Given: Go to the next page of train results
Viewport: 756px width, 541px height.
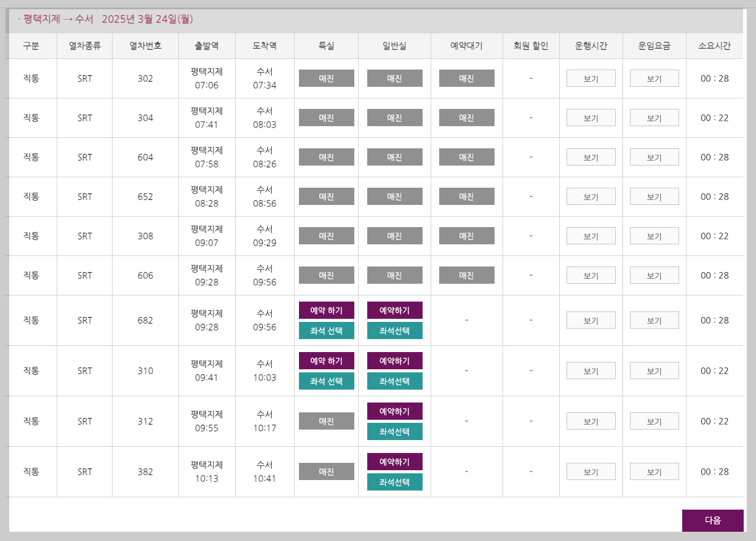Looking at the screenshot, I should [x=713, y=520].
